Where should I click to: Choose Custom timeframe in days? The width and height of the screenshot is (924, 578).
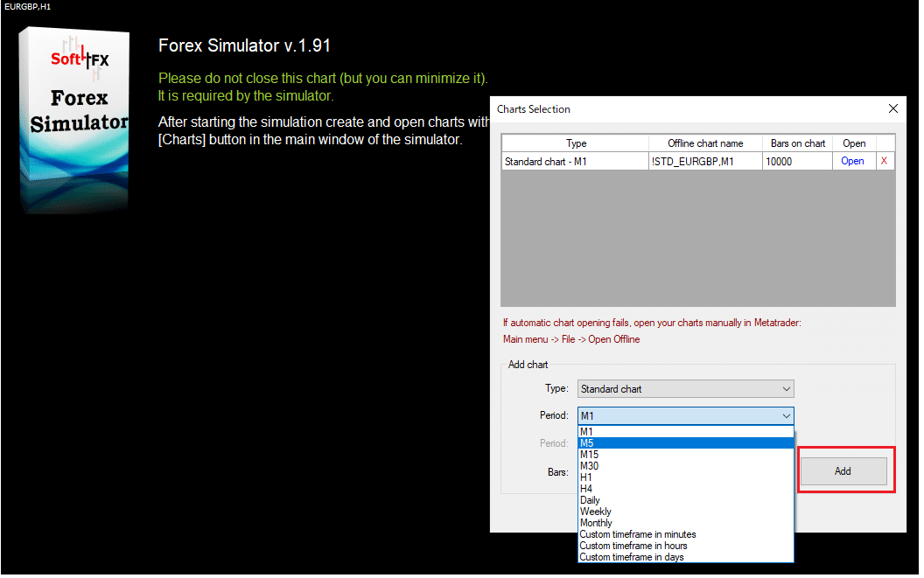685,557
